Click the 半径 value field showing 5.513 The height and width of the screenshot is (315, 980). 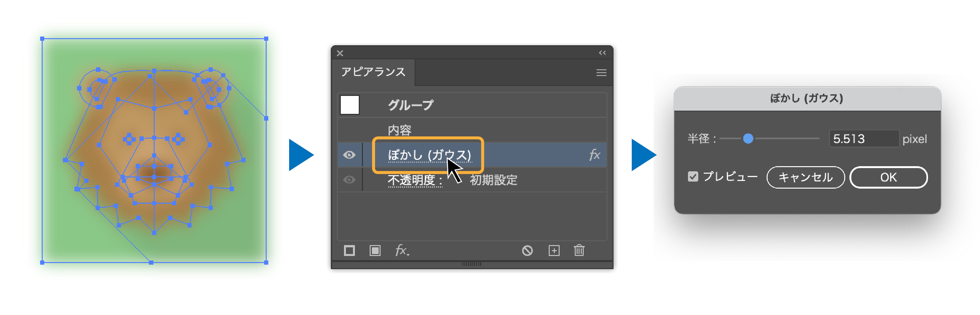pyautogui.click(x=864, y=139)
